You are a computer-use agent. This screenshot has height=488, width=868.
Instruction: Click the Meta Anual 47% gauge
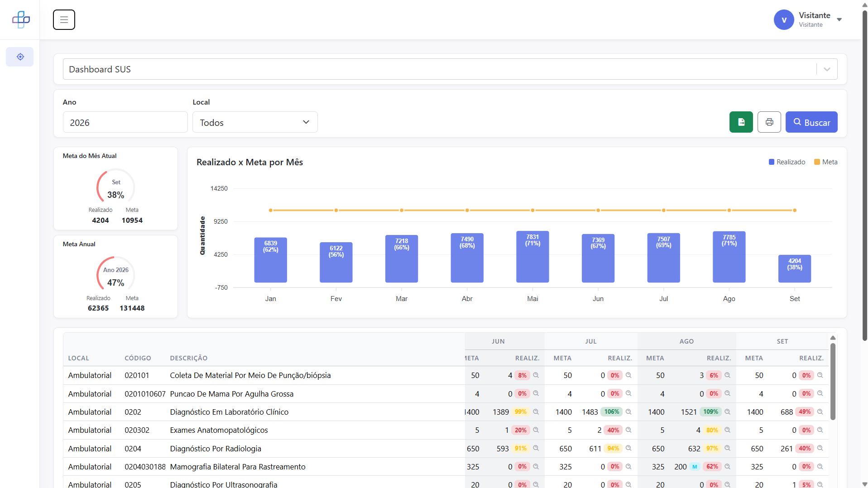115,274
